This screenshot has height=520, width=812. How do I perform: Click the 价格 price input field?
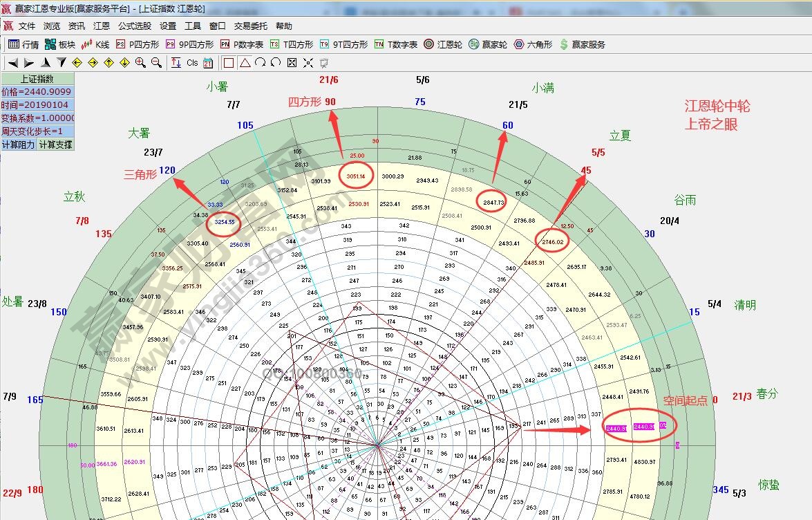(37, 92)
